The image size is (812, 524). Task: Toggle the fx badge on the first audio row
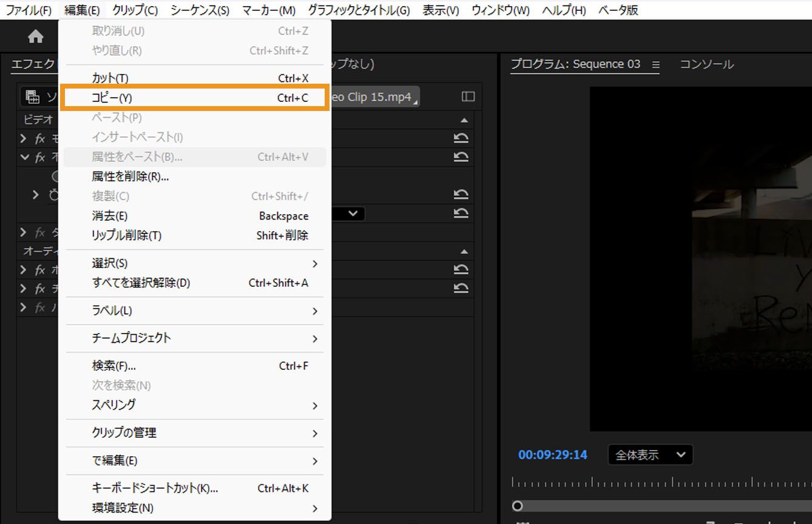tap(40, 270)
